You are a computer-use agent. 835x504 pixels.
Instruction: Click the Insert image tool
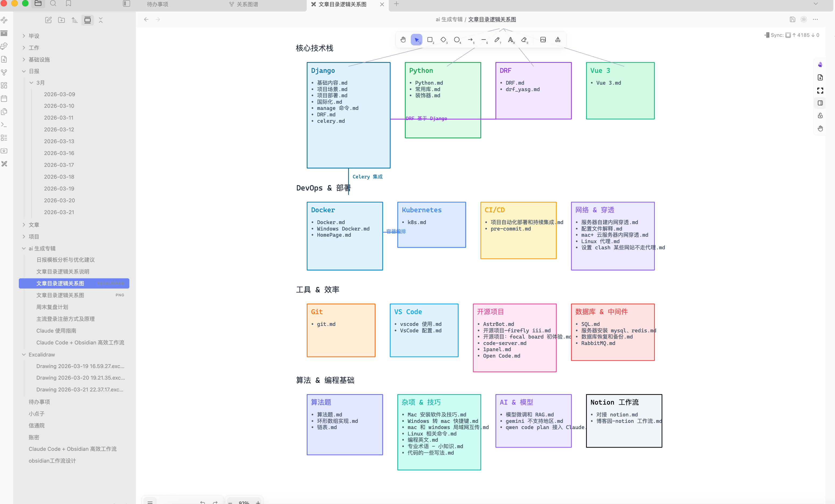tap(543, 40)
